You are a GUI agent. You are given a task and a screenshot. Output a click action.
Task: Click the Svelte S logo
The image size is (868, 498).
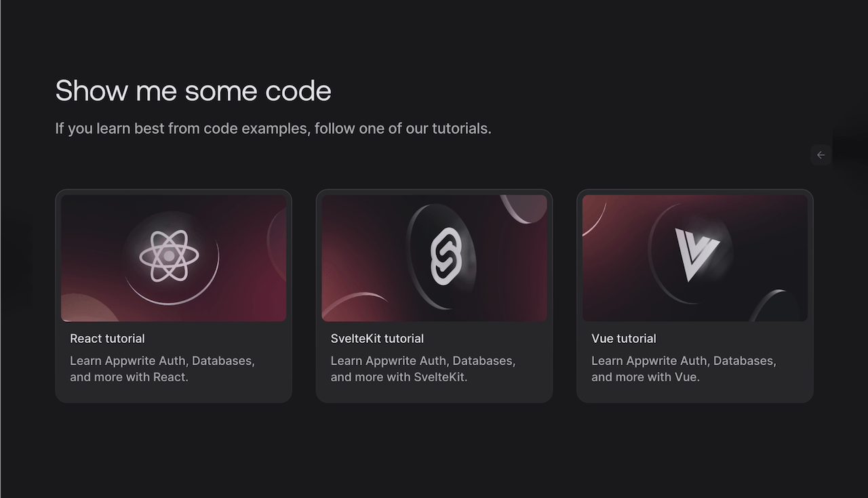click(x=446, y=257)
